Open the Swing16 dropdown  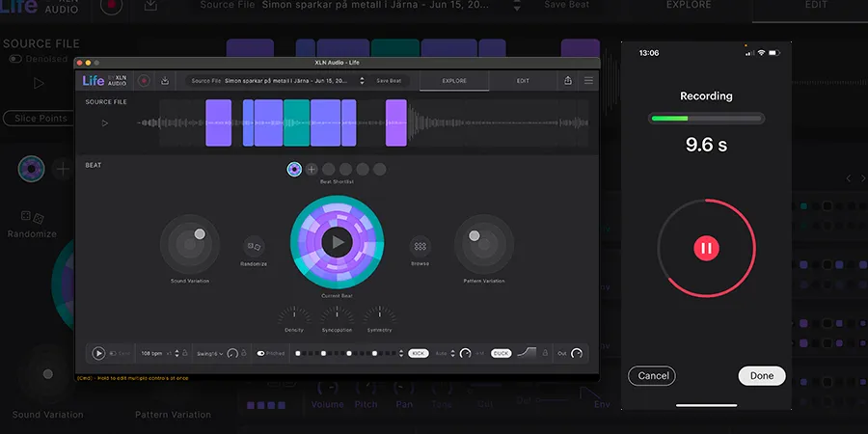[x=210, y=353]
